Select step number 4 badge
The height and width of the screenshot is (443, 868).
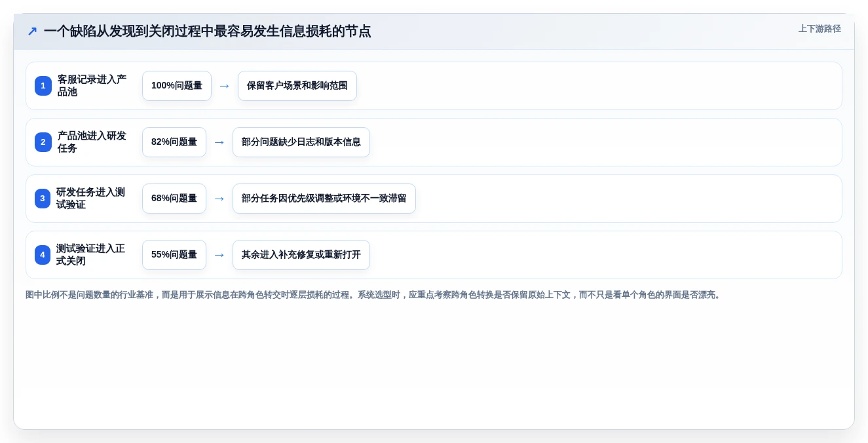[x=43, y=255]
